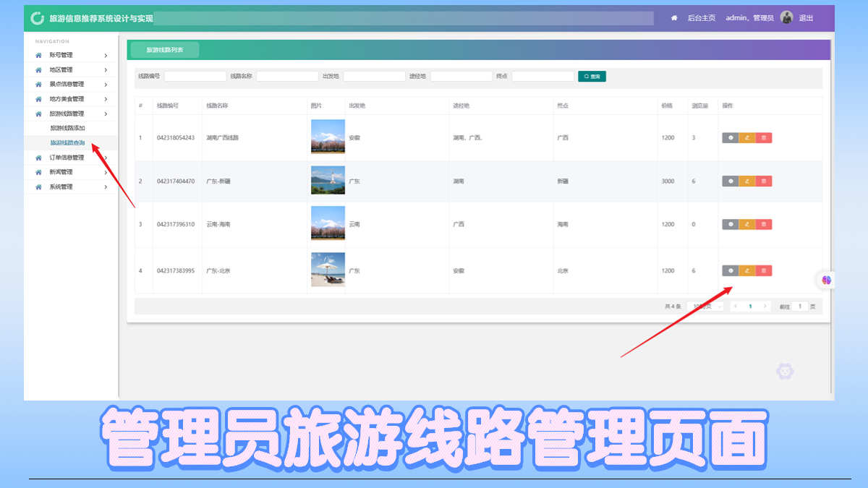Click route number 042317383995
The image size is (868, 488).
coord(176,271)
